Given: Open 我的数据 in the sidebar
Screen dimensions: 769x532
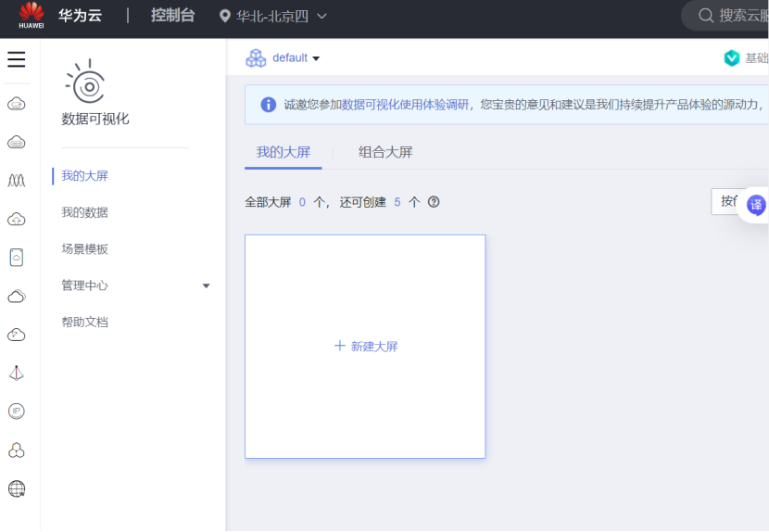Looking at the screenshot, I should coord(84,212).
